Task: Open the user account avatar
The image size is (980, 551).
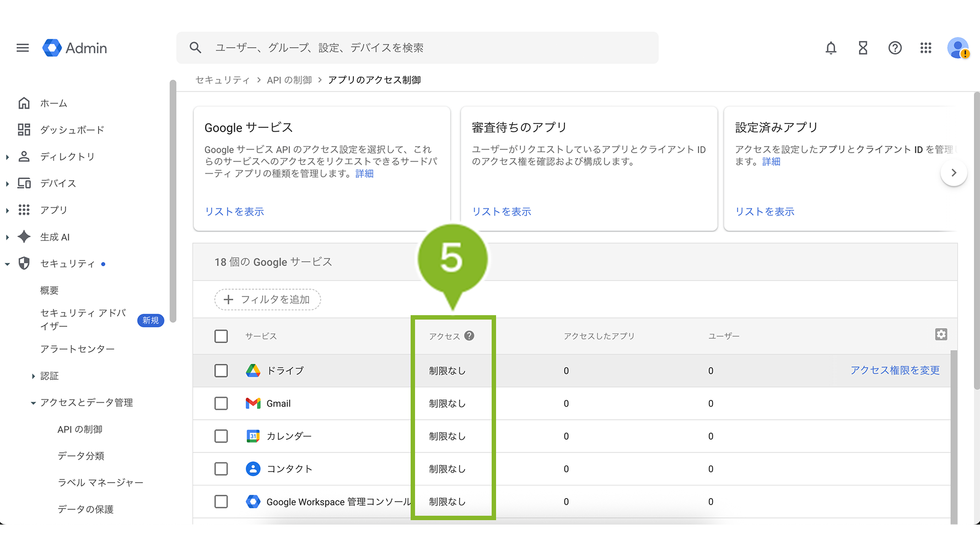Action: click(958, 48)
